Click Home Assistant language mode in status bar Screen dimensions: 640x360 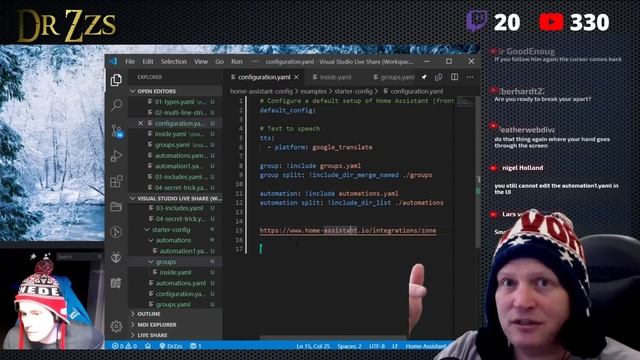click(426, 346)
